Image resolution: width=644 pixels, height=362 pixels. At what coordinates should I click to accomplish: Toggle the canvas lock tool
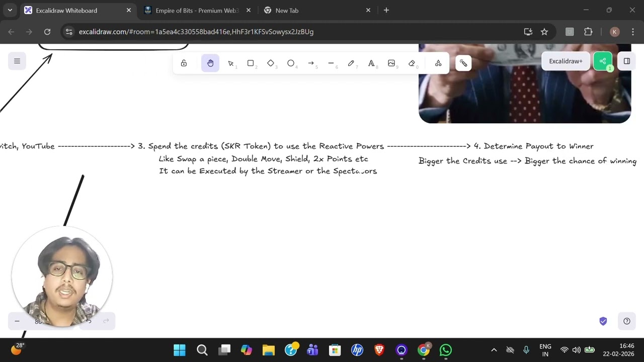coord(184,63)
